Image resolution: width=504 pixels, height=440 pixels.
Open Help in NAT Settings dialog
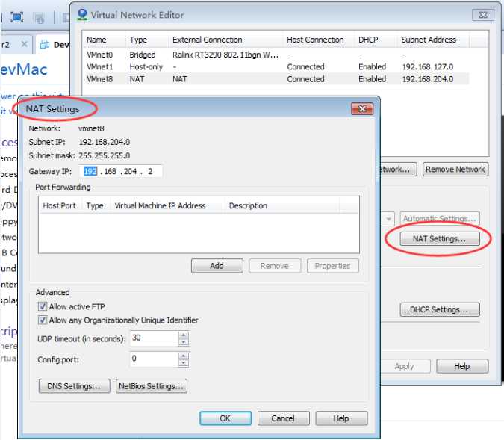(341, 418)
